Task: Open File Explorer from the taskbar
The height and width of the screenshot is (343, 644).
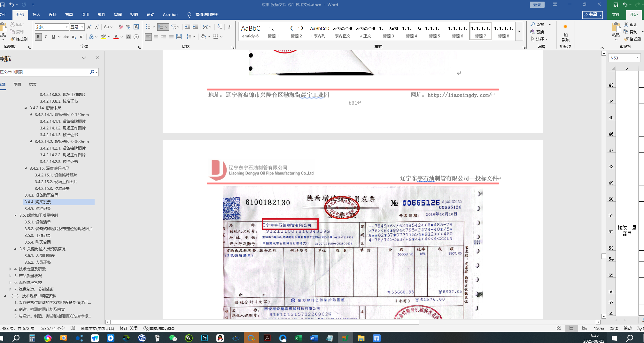Action: click(x=361, y=338)
